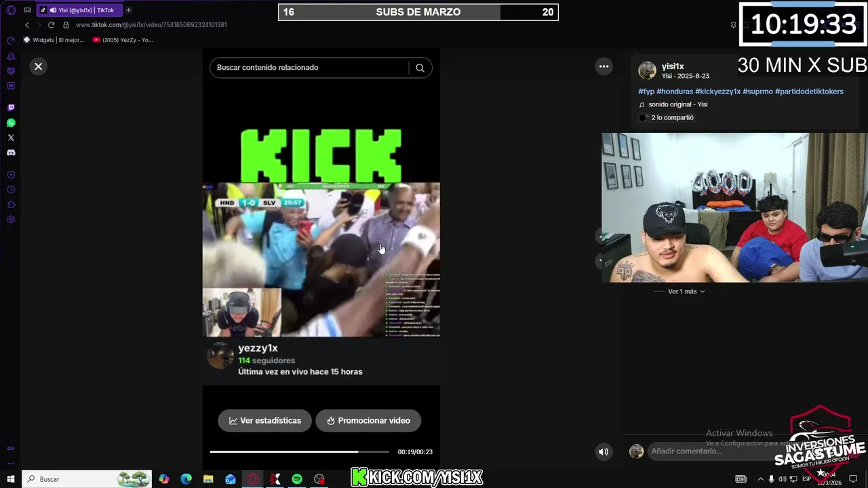Open the 'Widgets | El mejor...' bookmark

[54, 40]
